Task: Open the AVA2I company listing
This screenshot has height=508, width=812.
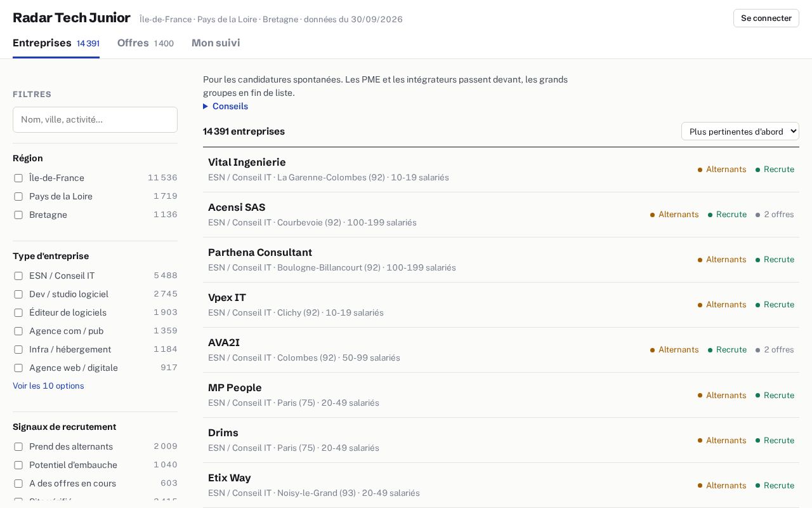Action: pyautogui.click(x=501, y=350)
